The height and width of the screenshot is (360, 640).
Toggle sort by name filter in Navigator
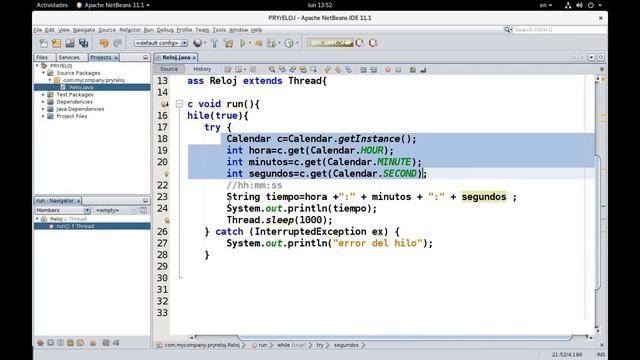106,343
